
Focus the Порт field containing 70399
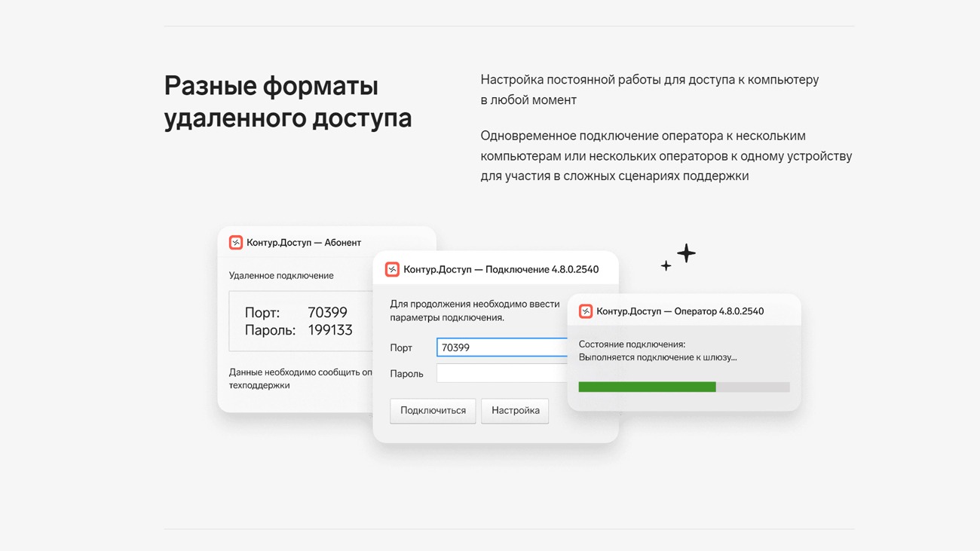tap(501, 347)
